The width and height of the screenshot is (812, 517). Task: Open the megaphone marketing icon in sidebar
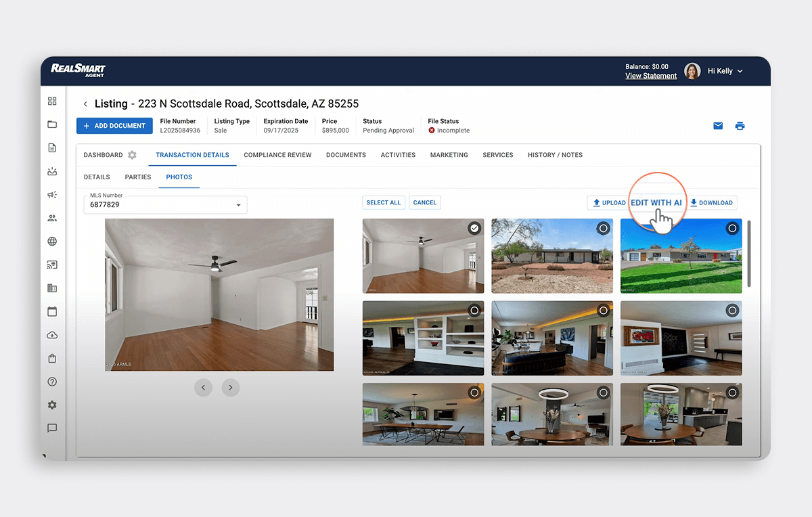tap(52, 195)
